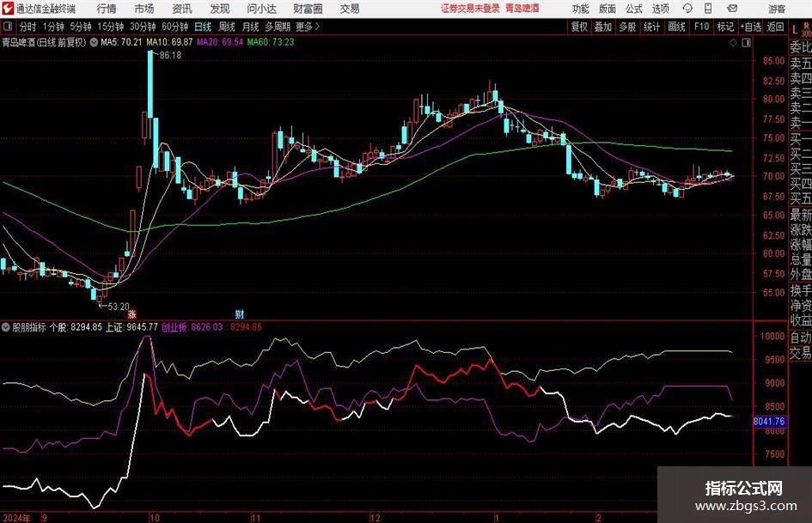The width and height of the screenshot is (812, 523).
Task: Click MA10: 69.87 indicator label
Action: (169, 42)
